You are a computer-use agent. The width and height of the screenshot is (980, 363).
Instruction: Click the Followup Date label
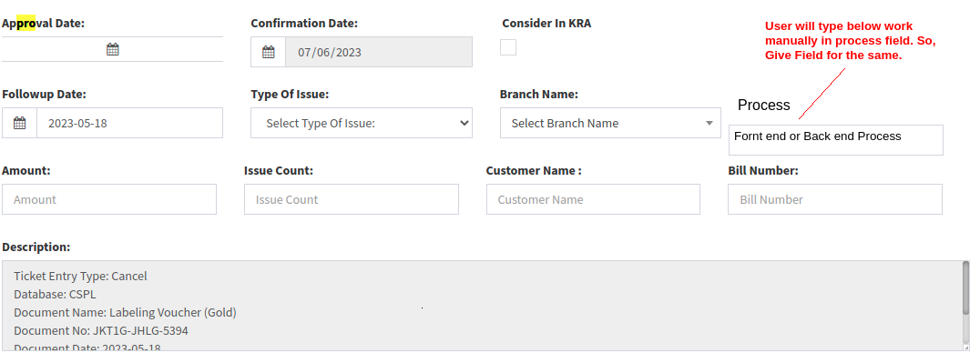click(44, 95)
